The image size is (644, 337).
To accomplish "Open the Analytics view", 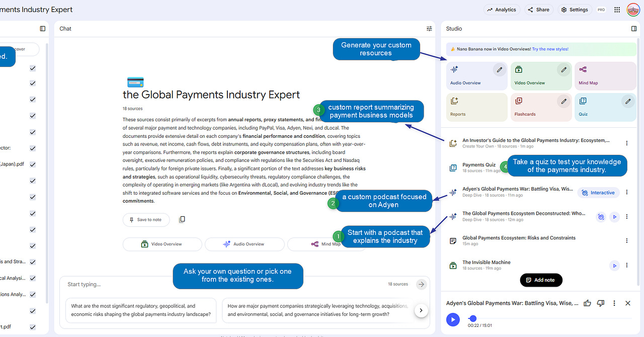I will [502, 10].
